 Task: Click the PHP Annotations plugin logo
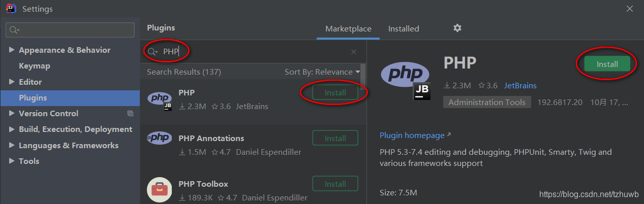(x=159, y=138)
